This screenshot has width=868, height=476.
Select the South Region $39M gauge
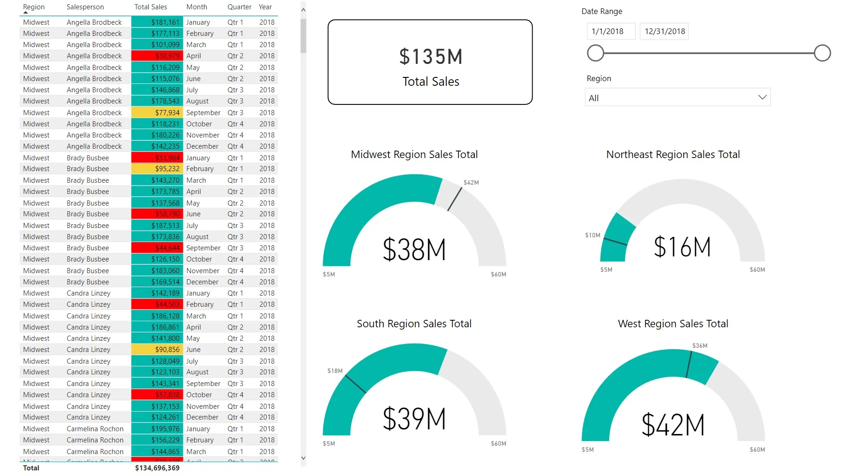(414, 395)
